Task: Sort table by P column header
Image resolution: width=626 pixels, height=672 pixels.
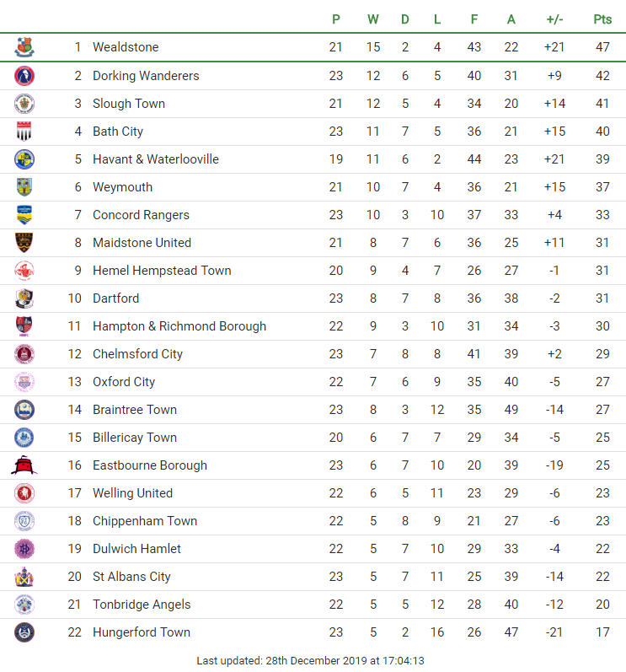Action: click(x=336, y=19)
